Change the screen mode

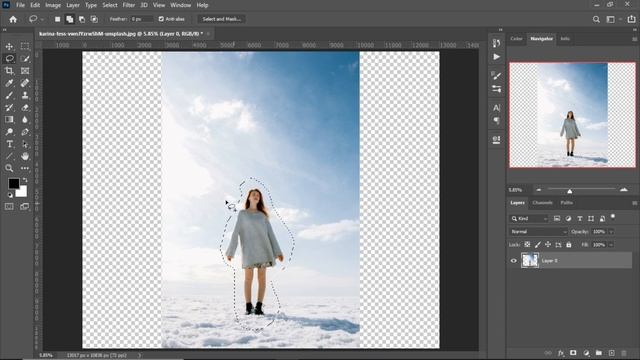25,207
